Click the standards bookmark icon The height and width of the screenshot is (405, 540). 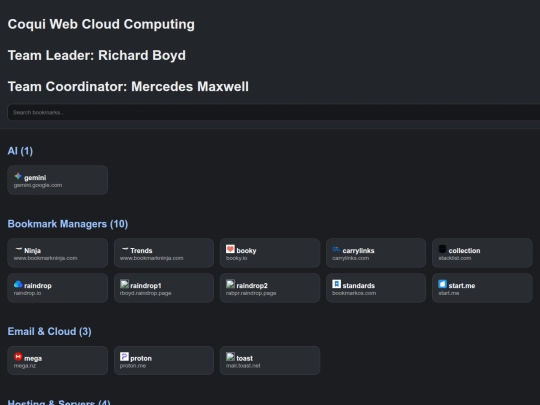(336, 284)
